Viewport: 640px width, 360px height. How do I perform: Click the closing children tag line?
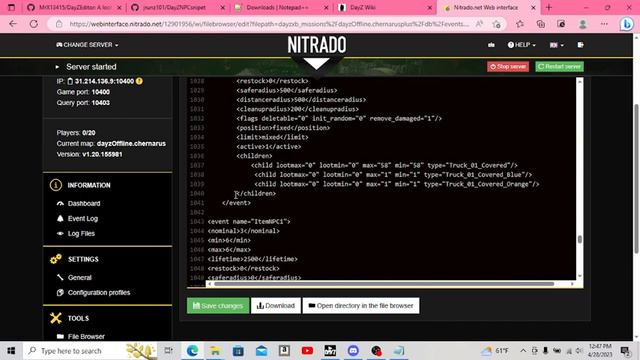coord(255,193)
